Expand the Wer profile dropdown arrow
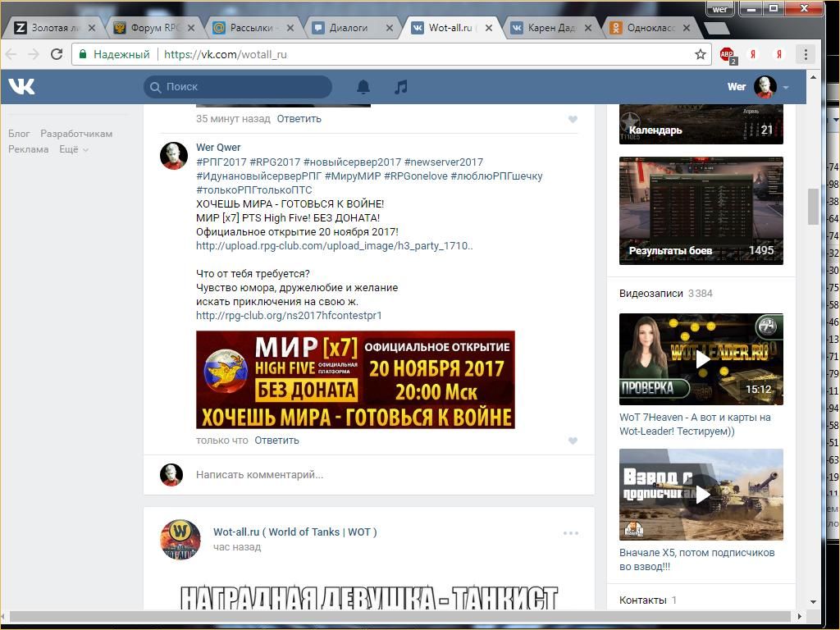Viewport: 840px width, 630px height. [786, 87]
